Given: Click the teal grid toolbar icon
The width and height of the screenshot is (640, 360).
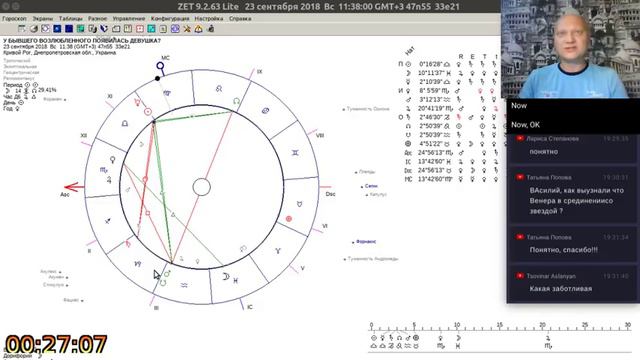Looking at the screenshot, I should (151, 29).
